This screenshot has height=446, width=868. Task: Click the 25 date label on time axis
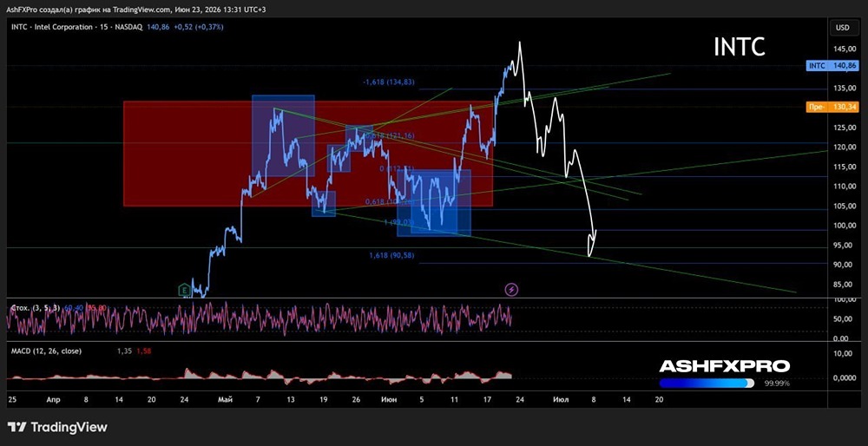point(11,399)
